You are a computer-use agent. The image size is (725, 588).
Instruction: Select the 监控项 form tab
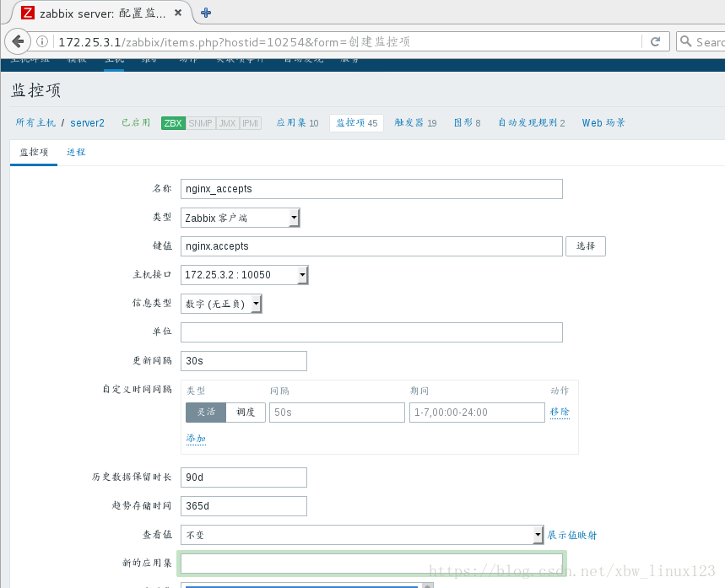[x=34, y=152]
